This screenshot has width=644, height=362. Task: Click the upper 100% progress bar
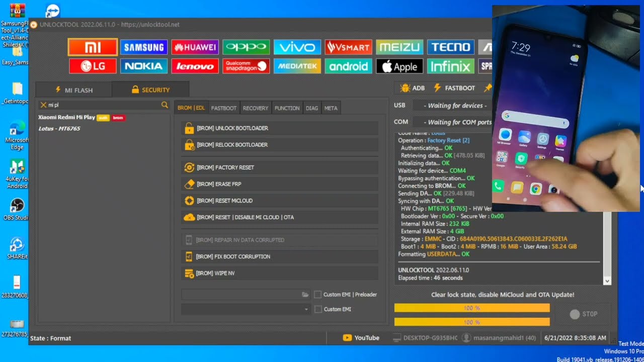[472, 308]
